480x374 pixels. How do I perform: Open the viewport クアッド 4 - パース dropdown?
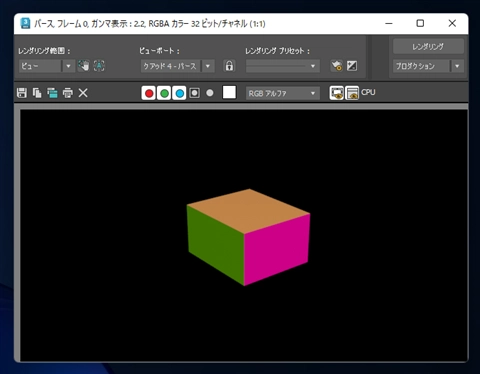(x=177, y=66)
